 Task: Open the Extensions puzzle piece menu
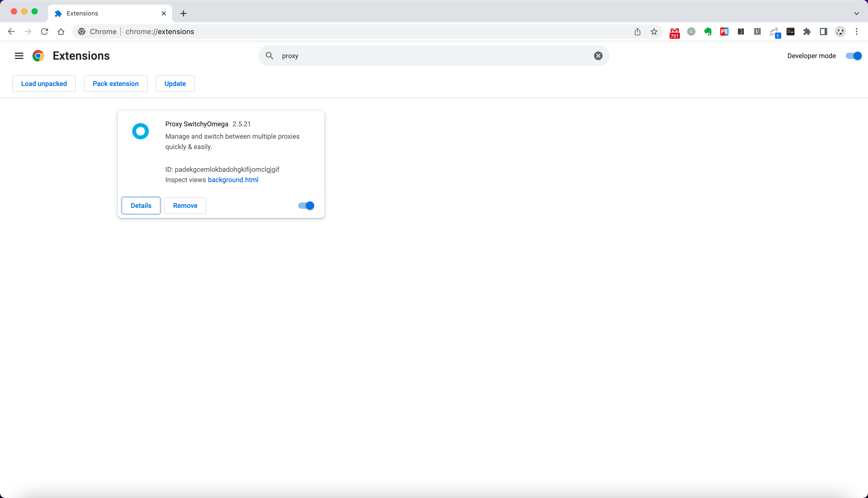807,32
